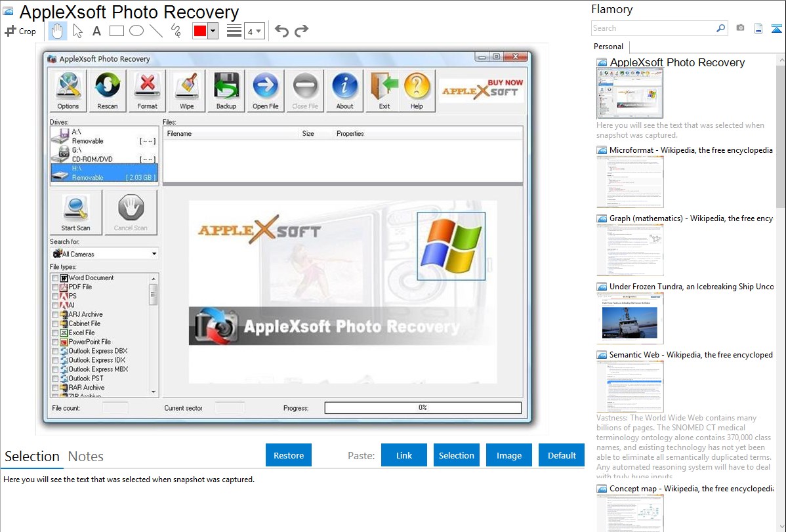Click the file types list down arrow
The width and height of the screenshot is (786, 532).
(x=154, y=392)
